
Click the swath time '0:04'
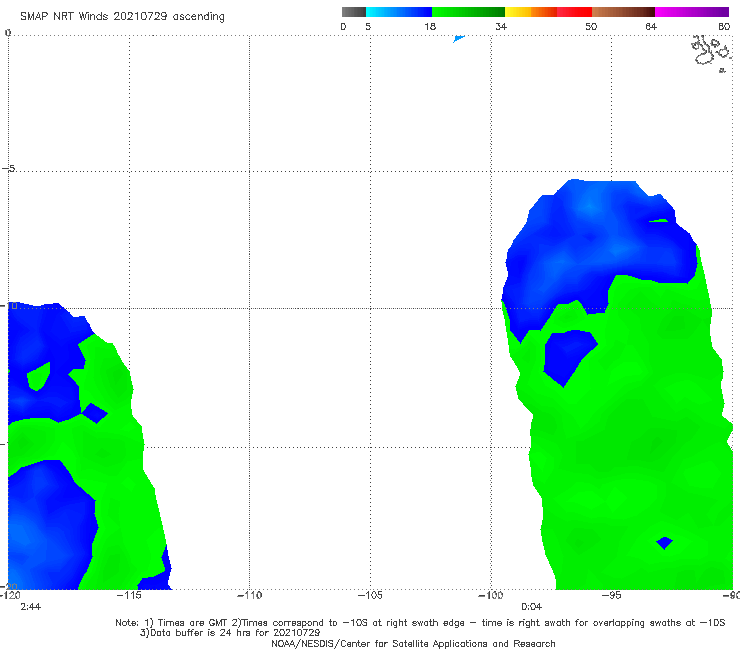coord(531,607)
